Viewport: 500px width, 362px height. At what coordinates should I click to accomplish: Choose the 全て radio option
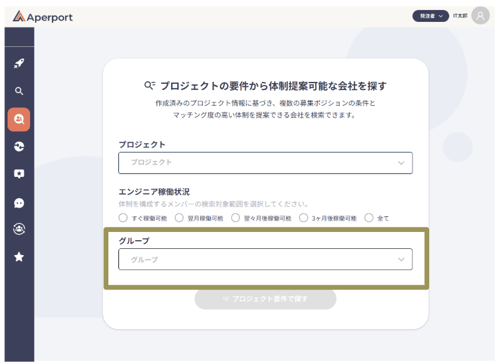coord(369,218)
